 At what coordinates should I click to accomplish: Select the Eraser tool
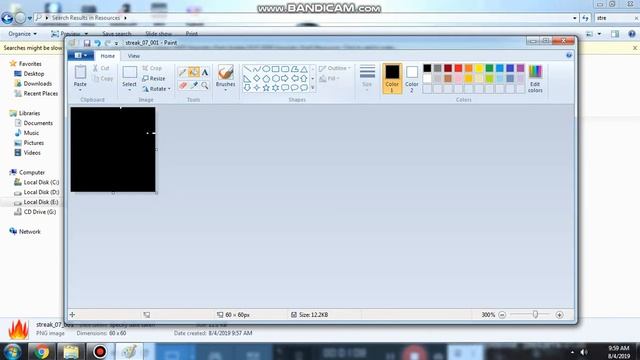(182, 85)
